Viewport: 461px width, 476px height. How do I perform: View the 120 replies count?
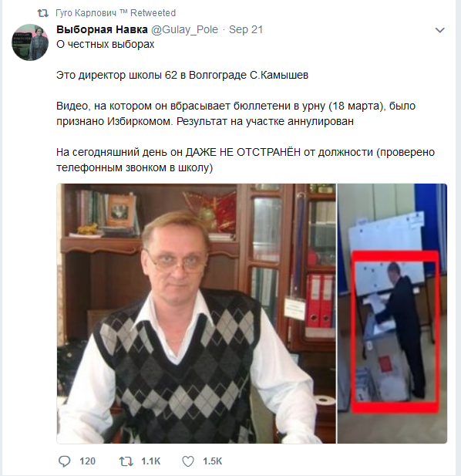click(x=87, y=461)
